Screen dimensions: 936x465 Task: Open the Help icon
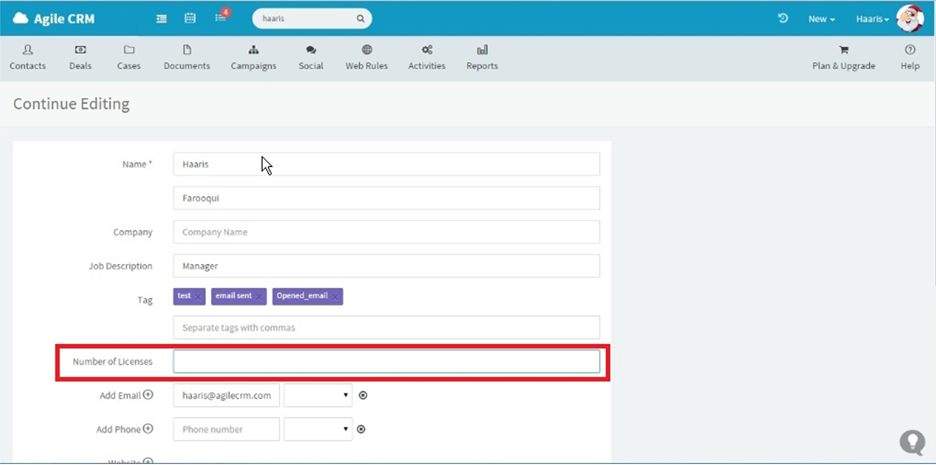click(x=910, y=58)
